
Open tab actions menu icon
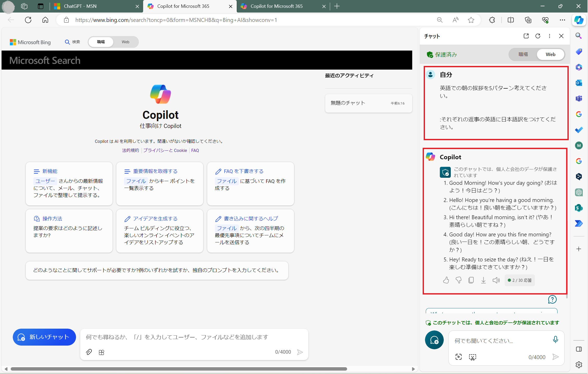coord(40,6)
